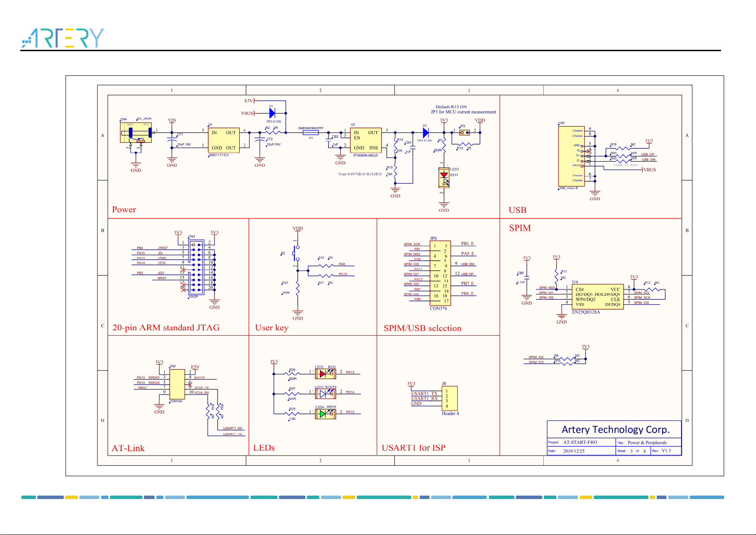Click the "Power" section label

click(124, 210)
